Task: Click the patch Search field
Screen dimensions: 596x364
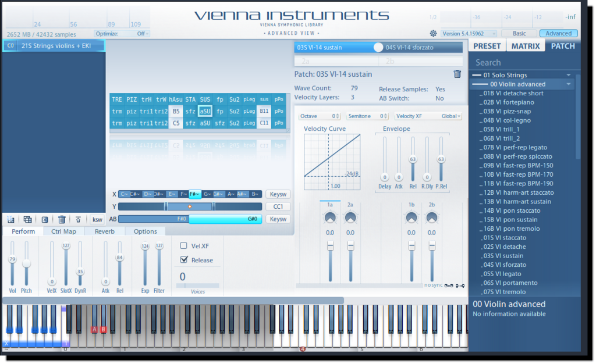Action: [524, 62]
